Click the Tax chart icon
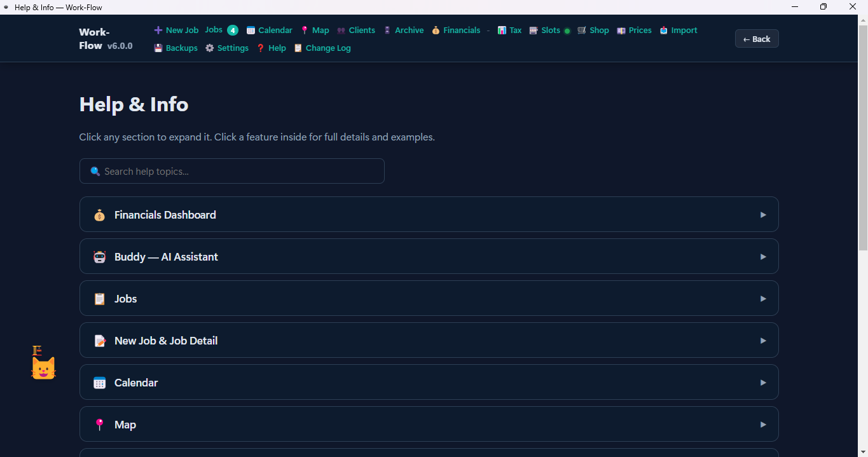Viewport: 868px width, 457px height. tap(502, 31)
